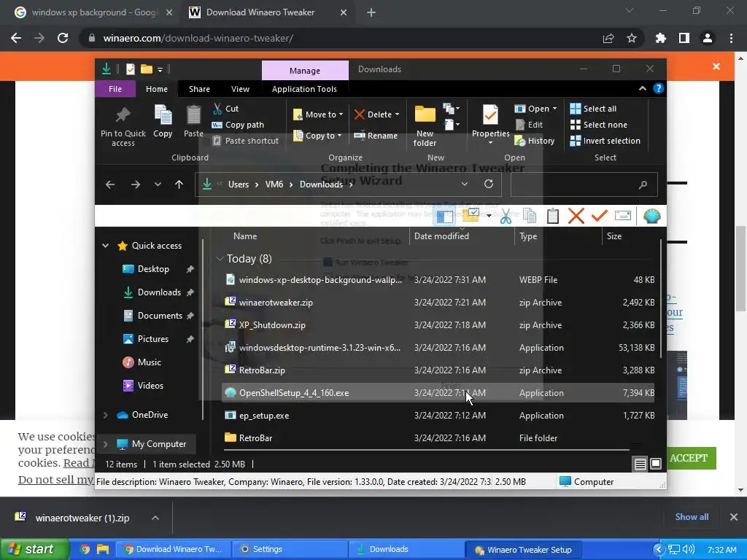The image size is (747, 560).
Task: Click Select none in the ribbon
Action: pos(598,125)
